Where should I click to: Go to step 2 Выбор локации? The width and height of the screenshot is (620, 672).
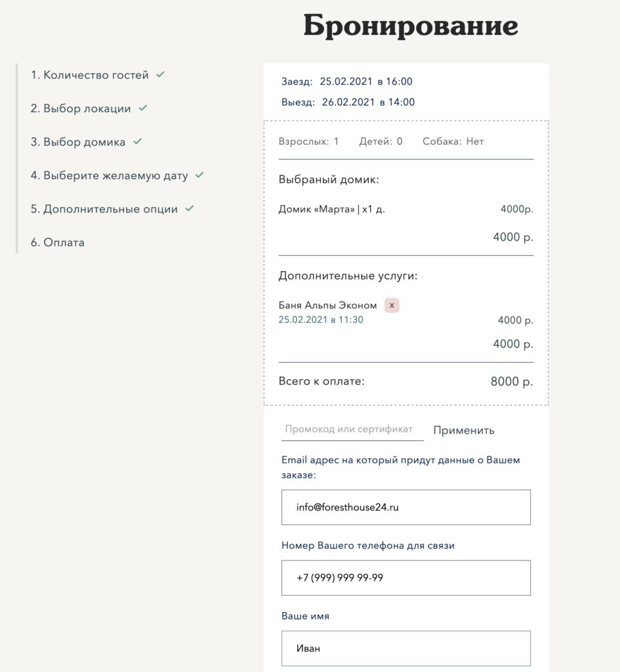(81, 108)
